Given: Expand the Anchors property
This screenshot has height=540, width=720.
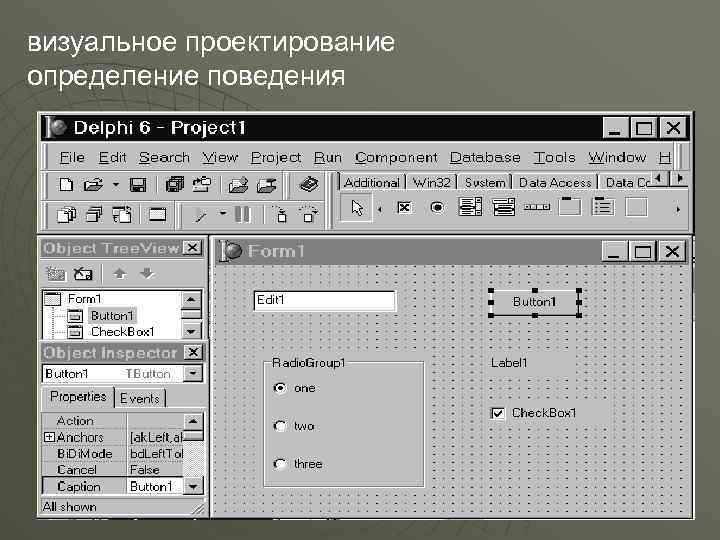Looking at the screenshot, I should [x=49, y=437].
